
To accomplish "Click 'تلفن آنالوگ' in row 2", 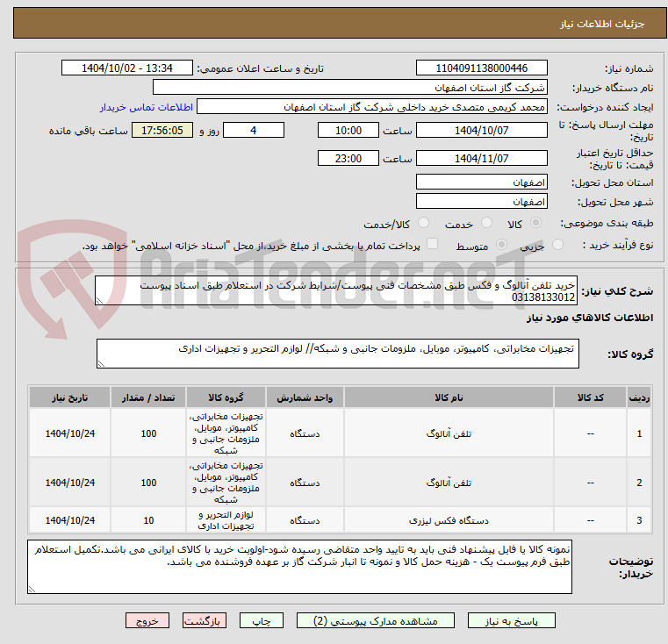I will pos(449,483).
